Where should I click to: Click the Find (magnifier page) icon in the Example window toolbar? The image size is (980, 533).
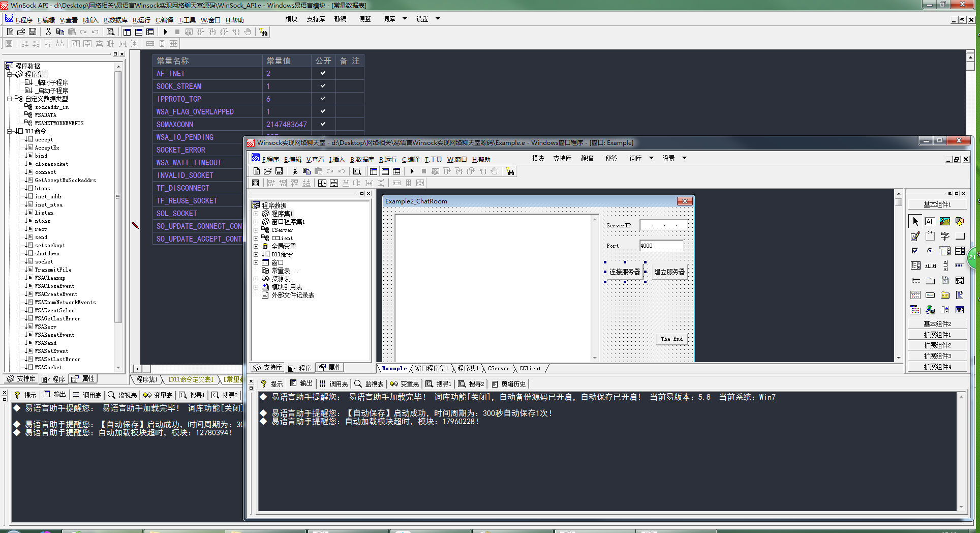click(357, 171)
